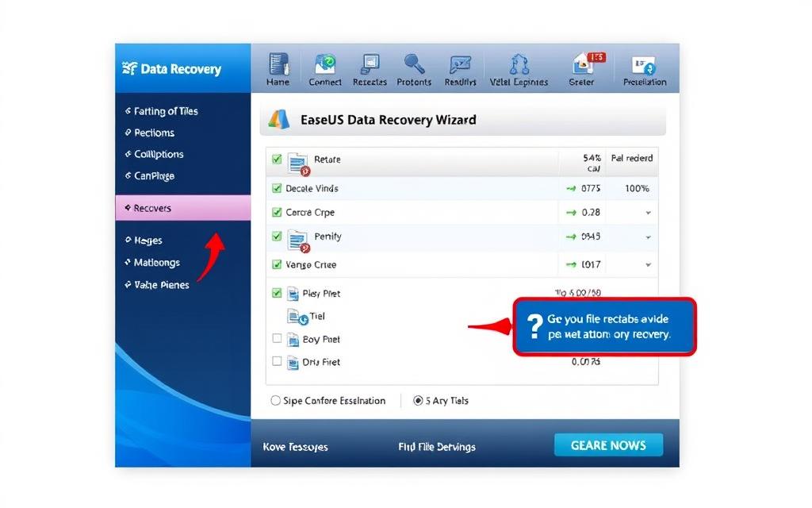Expand the Penify row dropdown arrow
This screenshot has width=812, height=508.
tap(649, 237)
